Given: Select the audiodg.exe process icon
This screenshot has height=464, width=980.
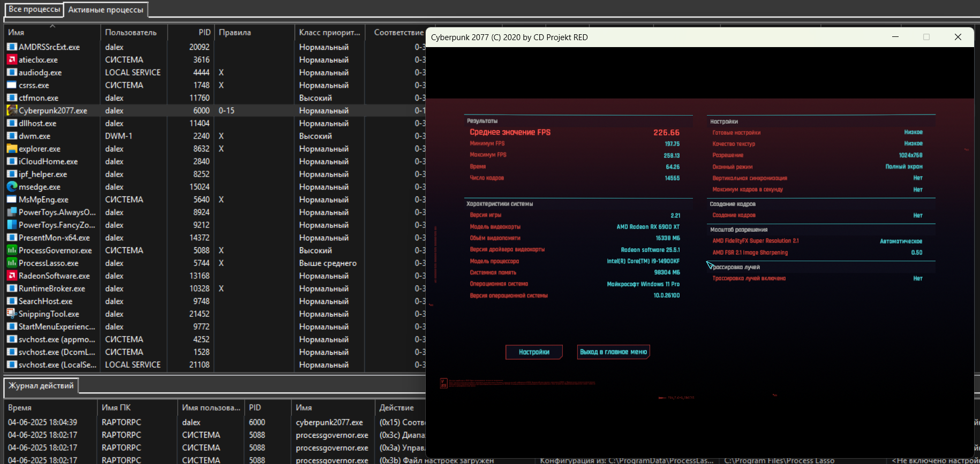Looking at the screenshot, I should click(x=12, y=72).
